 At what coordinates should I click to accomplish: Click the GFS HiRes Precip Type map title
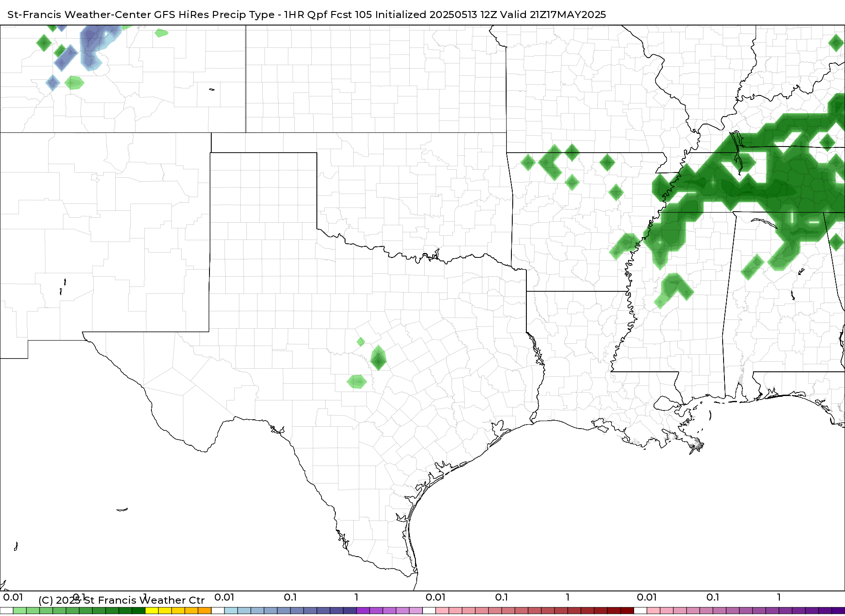[307, 15]
